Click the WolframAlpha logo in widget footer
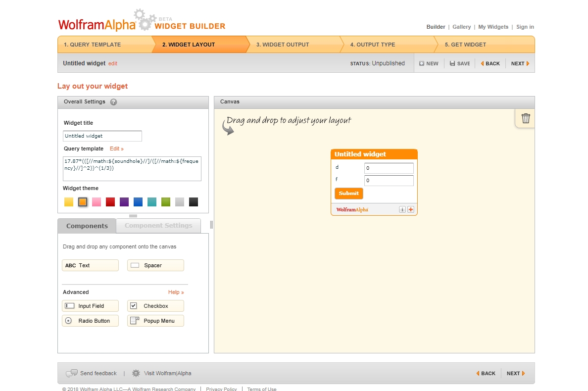Viewport: 588px width, 391px height. tap(352, 209)
